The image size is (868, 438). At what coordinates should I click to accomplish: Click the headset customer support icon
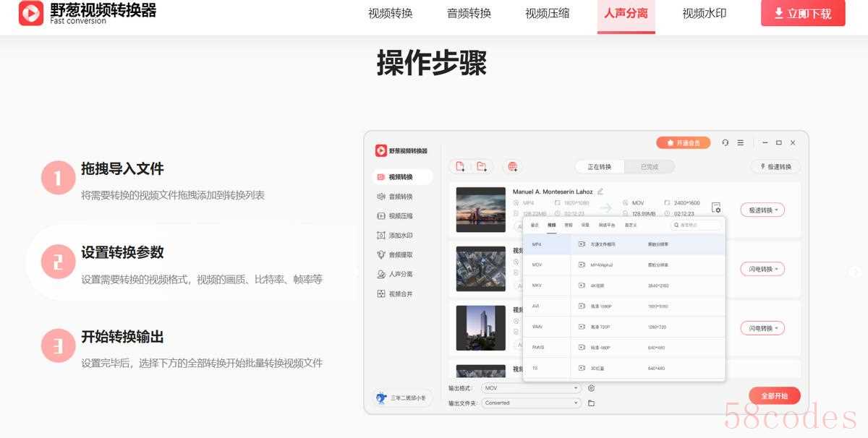[726, 143]
